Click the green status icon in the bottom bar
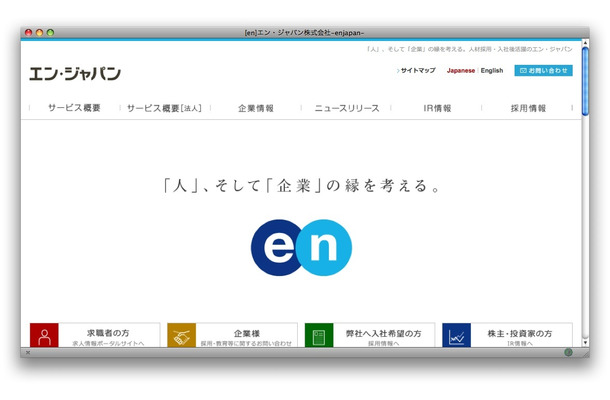Image resolution: width=610 pixels, height=400 pixels. point(568,353)
